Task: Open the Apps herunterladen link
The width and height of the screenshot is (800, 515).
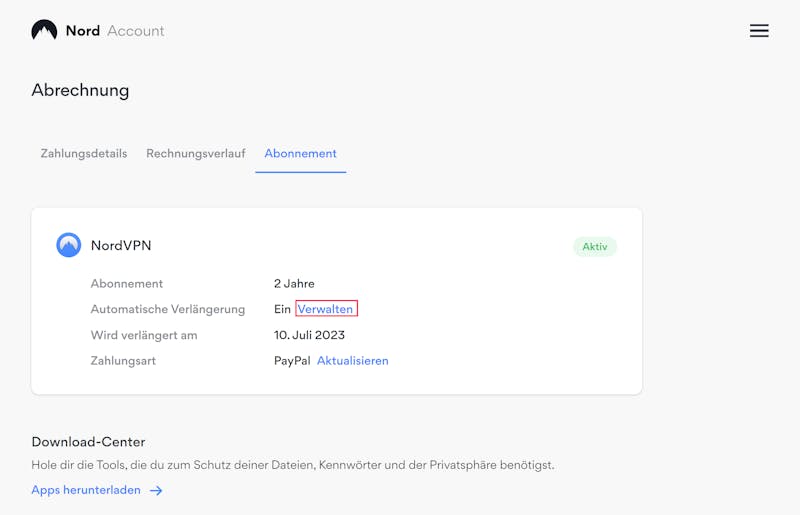Action: 86,490
